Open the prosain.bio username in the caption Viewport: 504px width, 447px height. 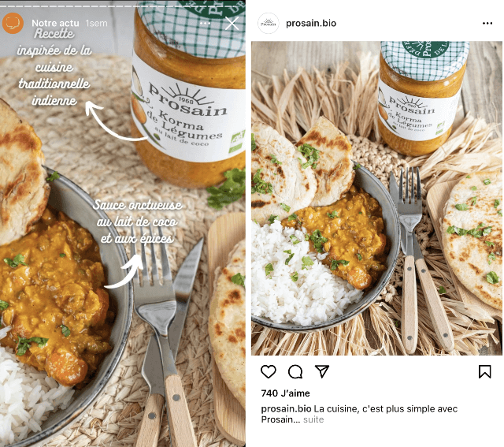tap(286, 408)
